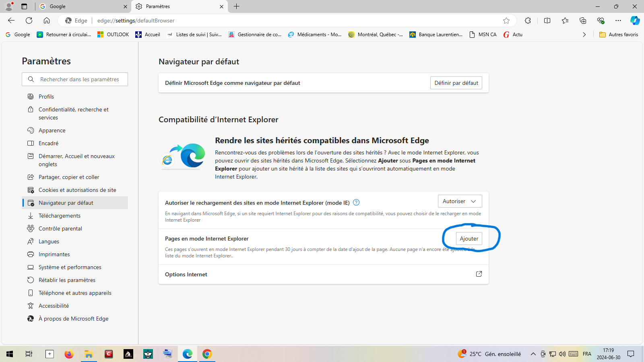The height and width of the screenshot is (362, 644).
Task: Open the home page with the home icon
Action: 47,21
